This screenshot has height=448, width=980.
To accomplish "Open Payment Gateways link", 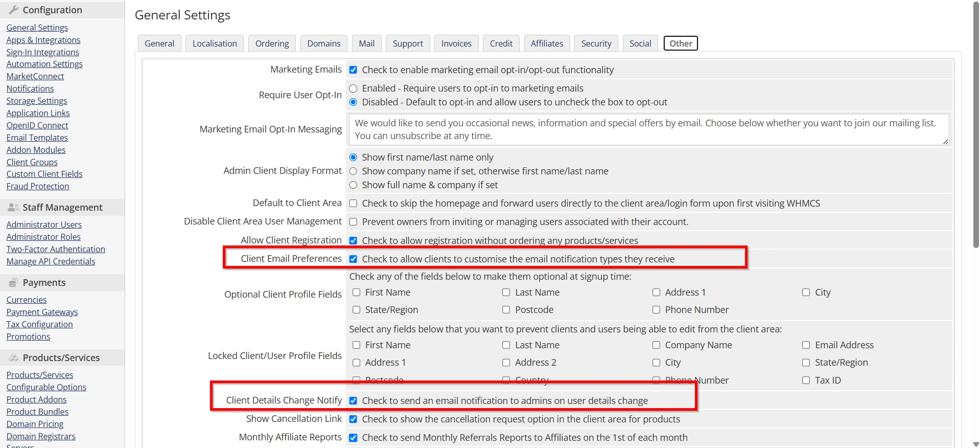I will (42, 312).
